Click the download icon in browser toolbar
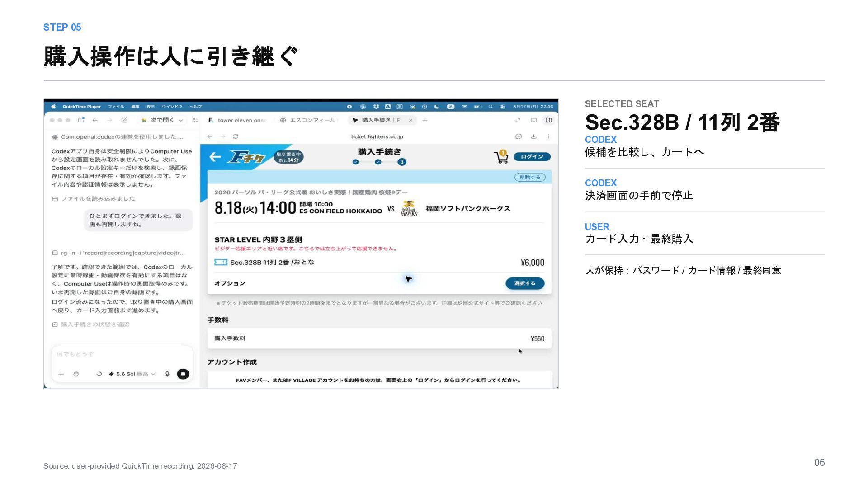This screenshot has height=488, width=868. click(533, 136)
